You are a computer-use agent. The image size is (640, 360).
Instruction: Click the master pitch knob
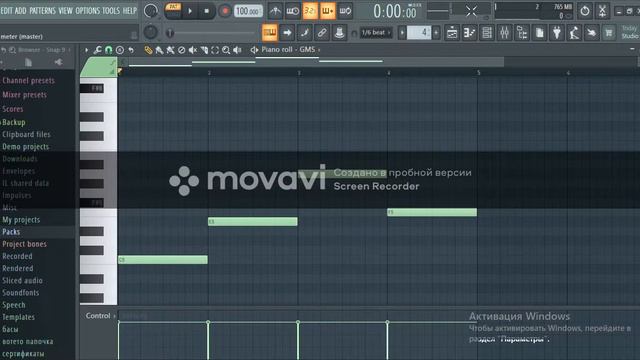tap(150, 32)
